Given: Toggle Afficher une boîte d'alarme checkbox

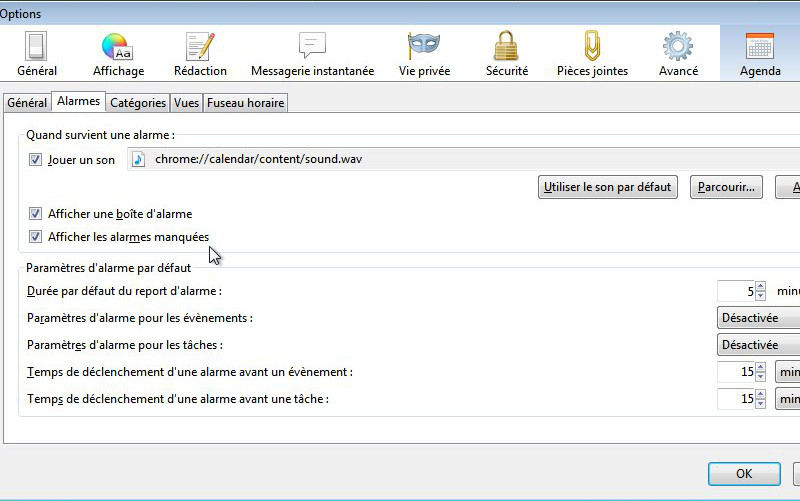Looking at the screenshot, I should (x=35, y=213).
